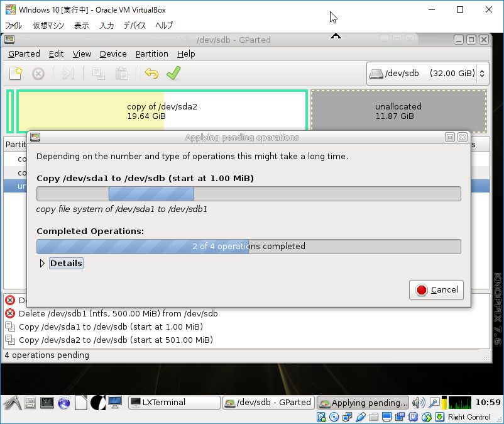The height and width of the screenshot is (424, 504).
Task: Open the Partition menu in GParted
Action: 151,53
